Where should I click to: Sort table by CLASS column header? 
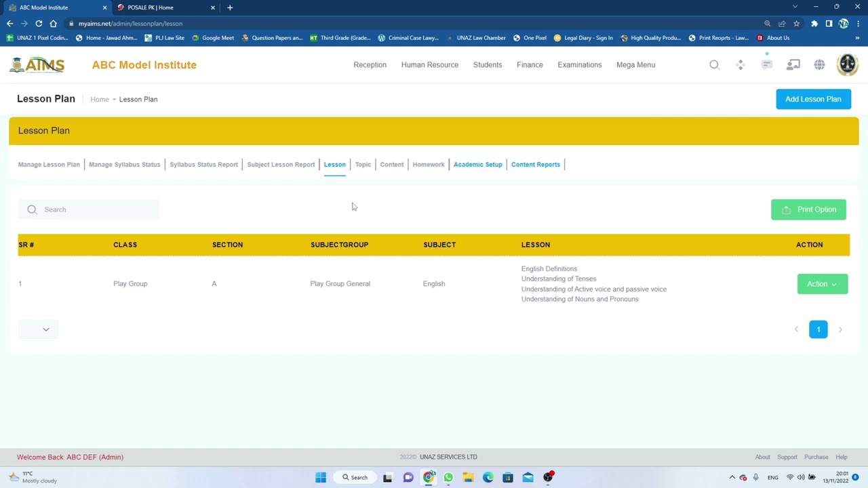click(x=125, y=245)
